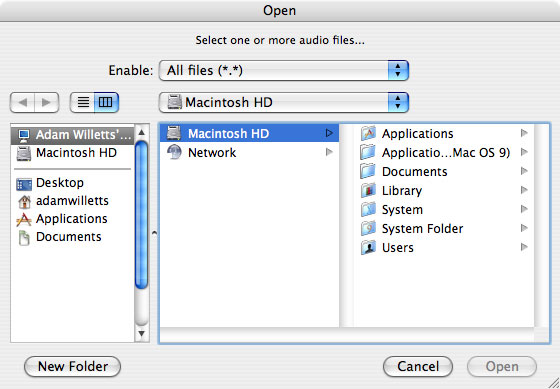Click the Library folder icon
The height and width of the screenshot is (389, 560).
point(368,190)
